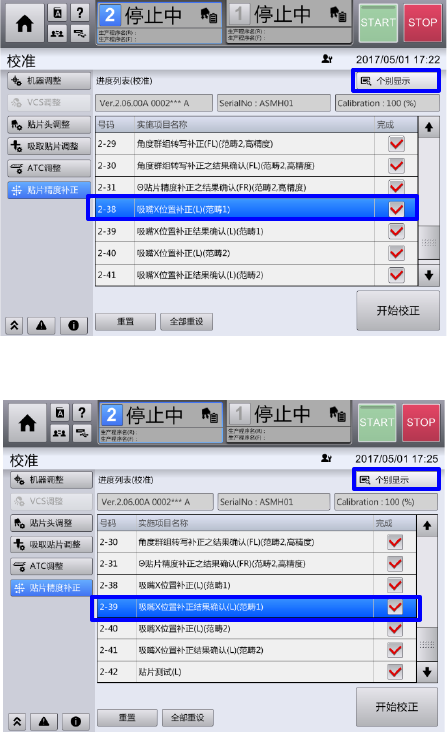Select the 机器调整 gear icon on the 17:25 screen
This screenshot has width=447, height=732.
pos(19,479)
